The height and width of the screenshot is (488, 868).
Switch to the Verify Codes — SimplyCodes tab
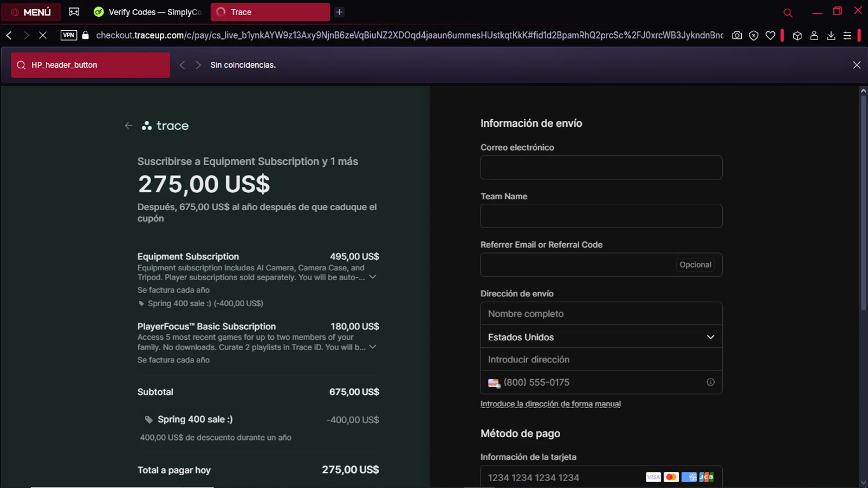click(148, 12)
